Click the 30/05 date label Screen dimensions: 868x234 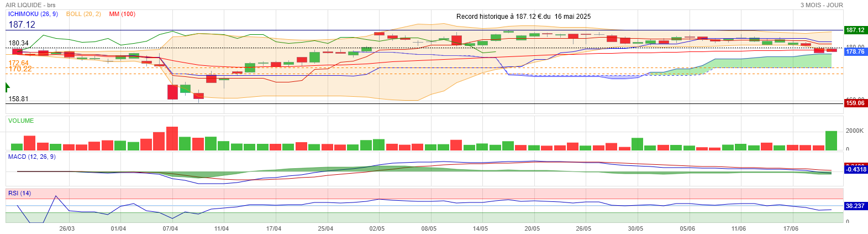click(x=635, y=228)
